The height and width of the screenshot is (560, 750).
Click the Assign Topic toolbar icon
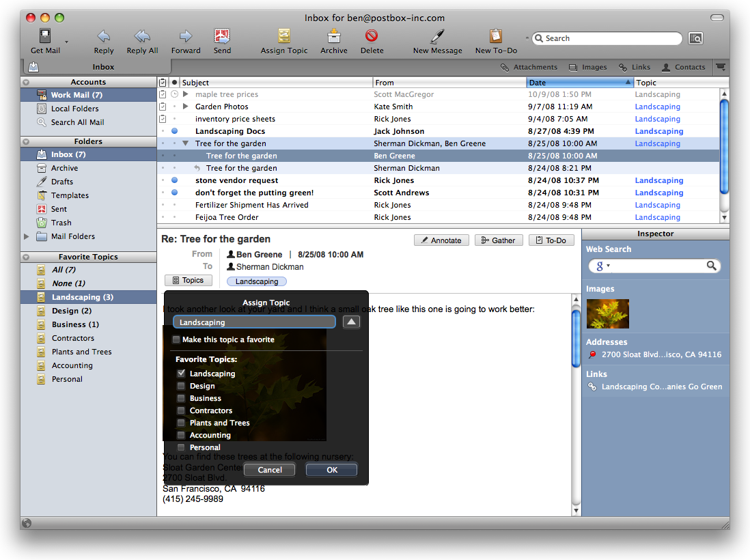(284, 36)
